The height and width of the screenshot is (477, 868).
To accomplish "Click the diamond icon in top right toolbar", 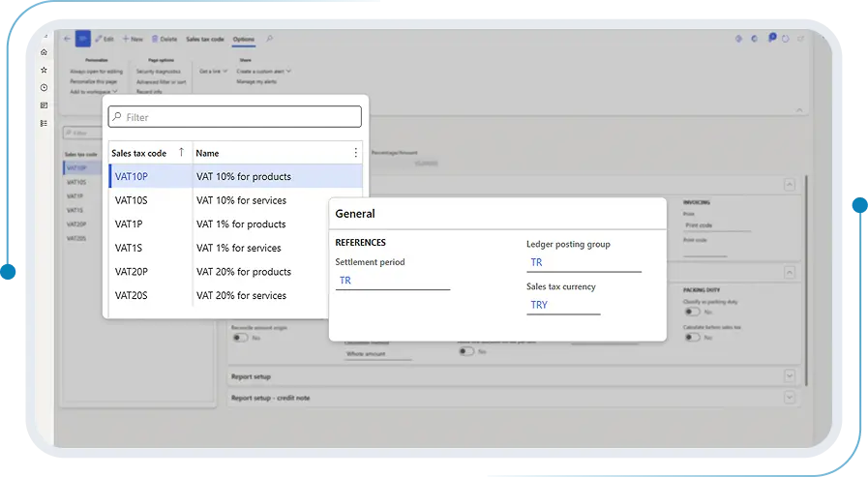I will (x=738, y=39).
